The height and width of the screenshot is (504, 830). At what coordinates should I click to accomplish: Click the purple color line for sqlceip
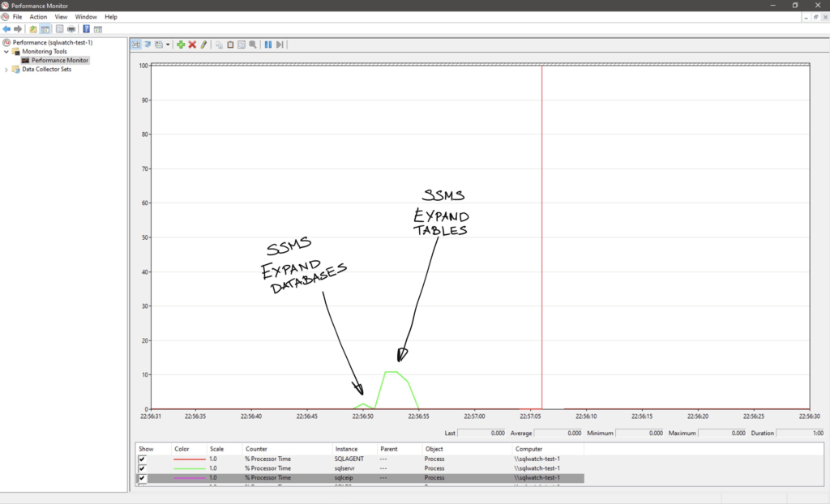click(190, 477)
